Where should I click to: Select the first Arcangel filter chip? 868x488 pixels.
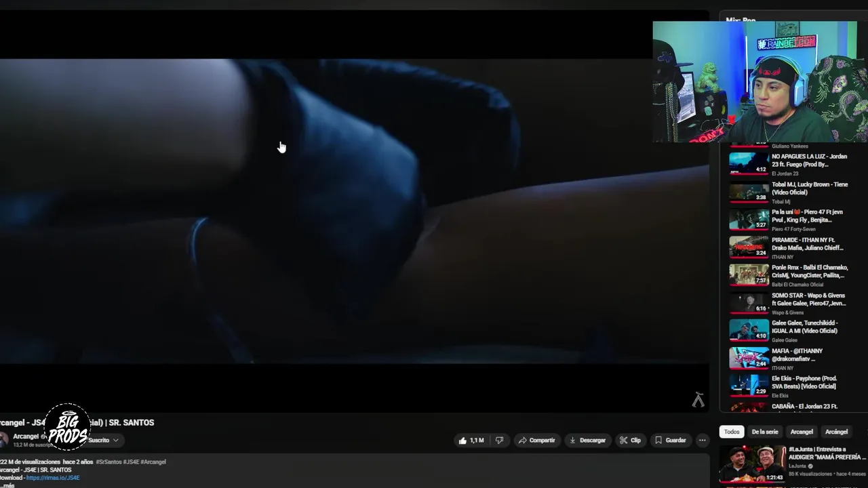click(802, 432)
